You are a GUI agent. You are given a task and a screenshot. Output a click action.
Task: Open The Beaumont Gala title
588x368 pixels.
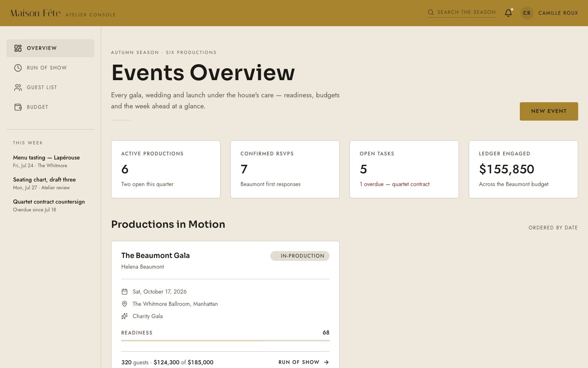point(156,256)
